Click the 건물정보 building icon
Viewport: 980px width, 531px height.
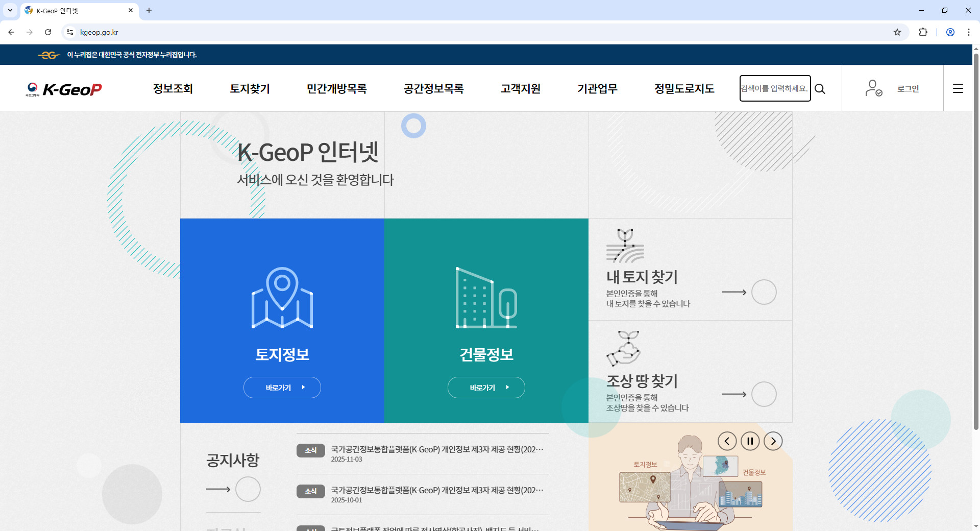486,298
